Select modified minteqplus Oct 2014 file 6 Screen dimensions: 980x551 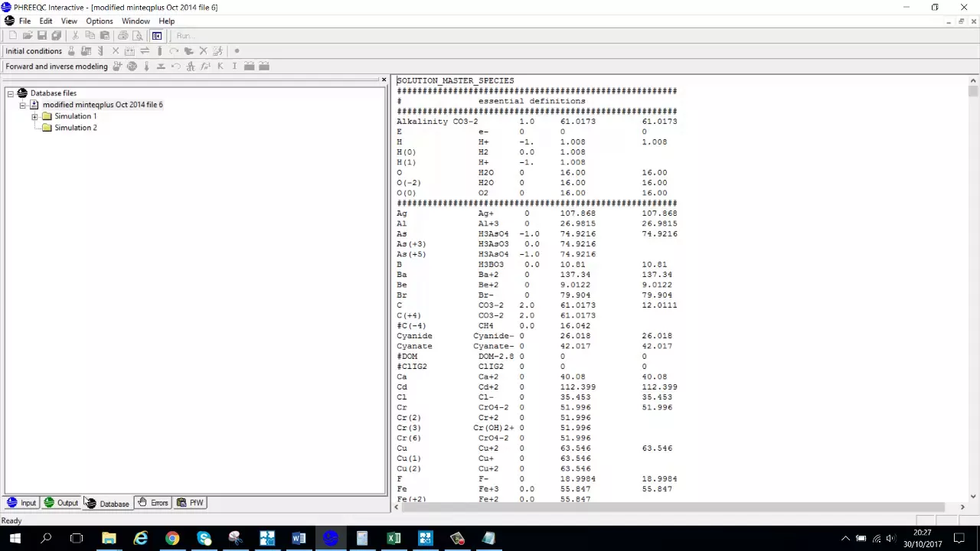(x=103, y=105)
